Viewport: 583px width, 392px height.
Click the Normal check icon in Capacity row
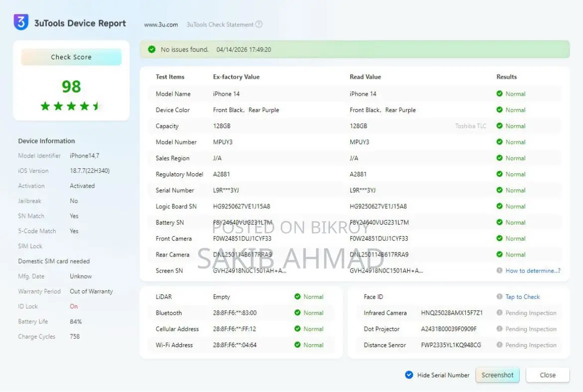click(x=499, y=126)
